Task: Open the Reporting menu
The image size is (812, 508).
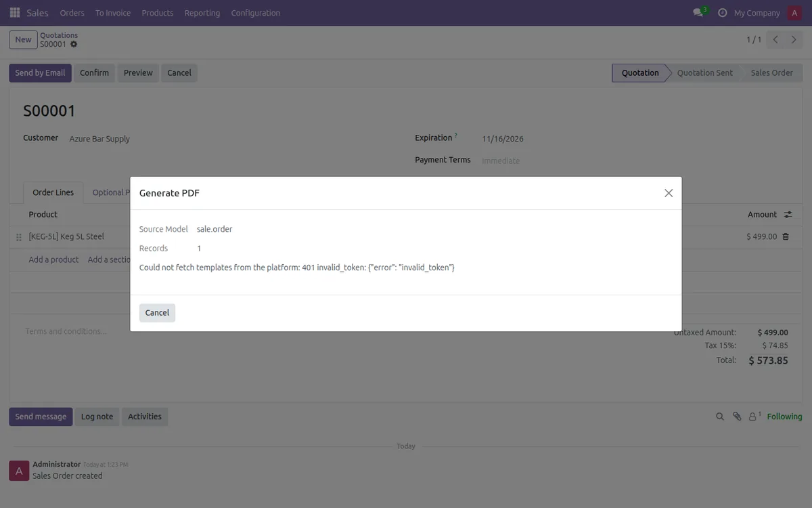Action: coord(202,13)
